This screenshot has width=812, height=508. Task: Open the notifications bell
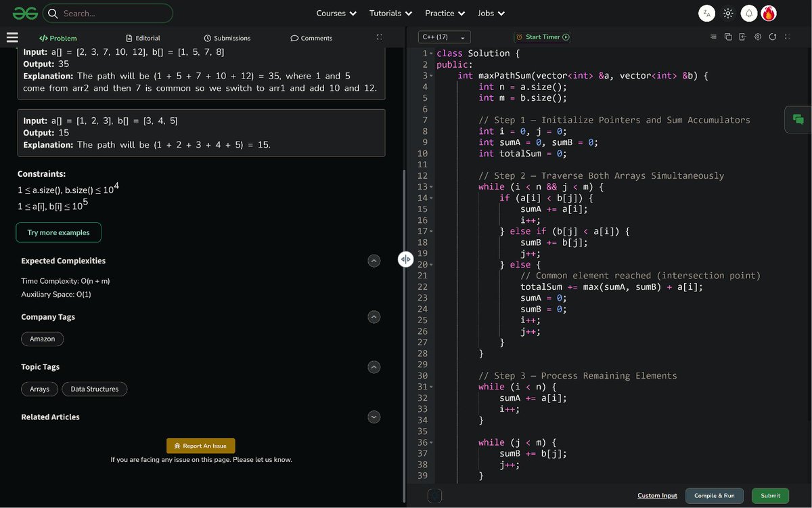click(x=749, y=13)
